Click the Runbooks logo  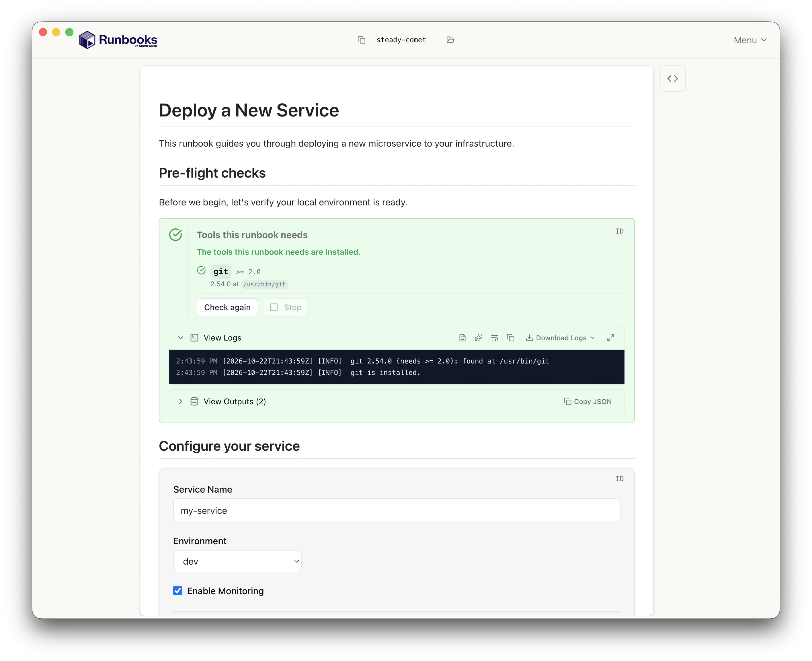click(x=118, y=40)
